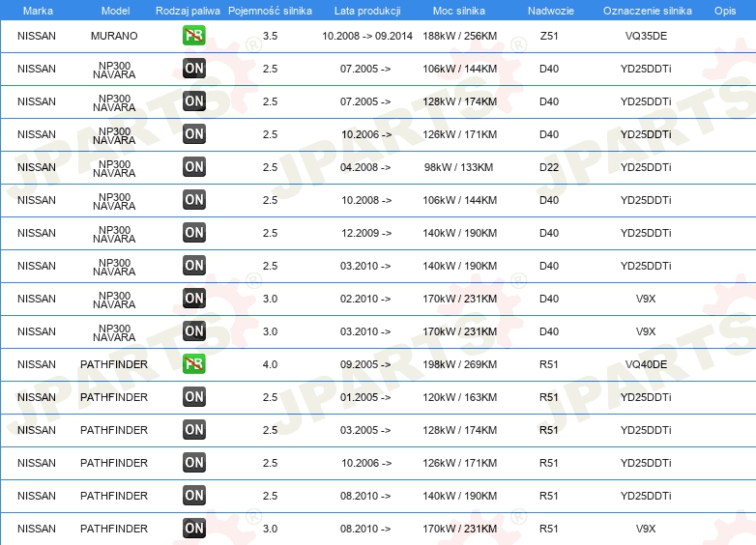Viewport: 756px width, 545px height.
Task: Click the ON icon for Navara 12.2009 row
Action: (x=193, y=232)
